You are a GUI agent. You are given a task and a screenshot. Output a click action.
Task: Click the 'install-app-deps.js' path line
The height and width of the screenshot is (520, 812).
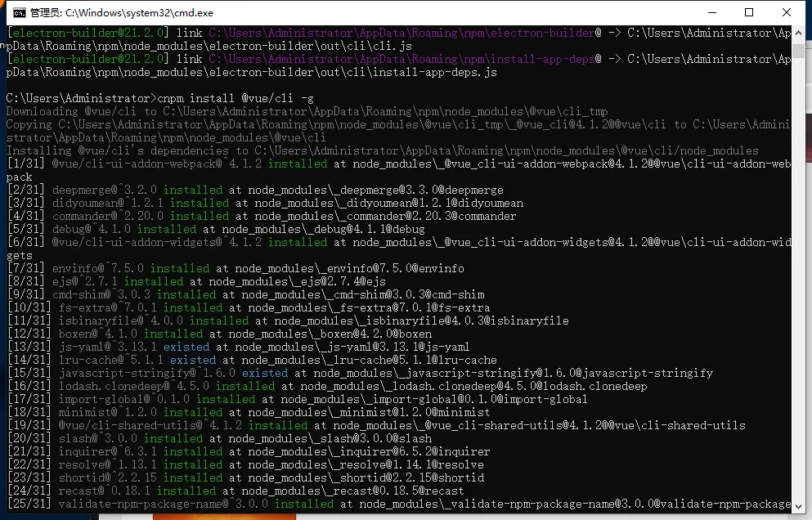click(252, 72)
